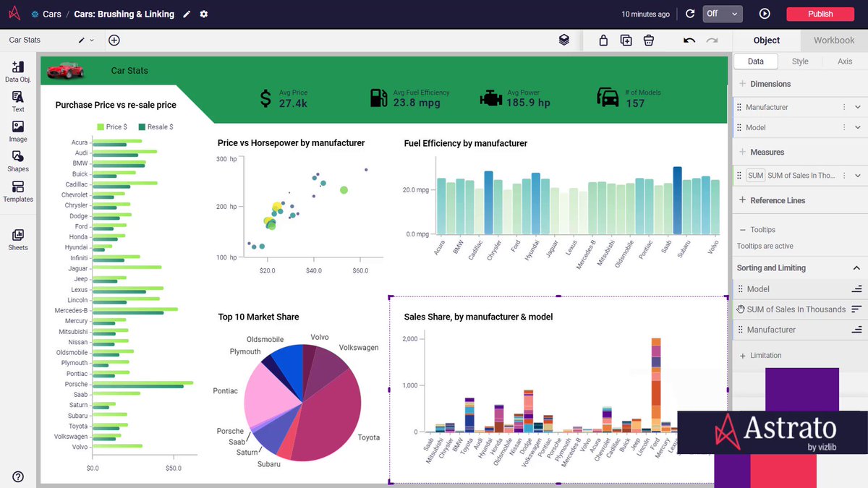Screen dimensions: 868x488
Task: Open more options for Manufacturer dimension
Action: pos(844,107)
